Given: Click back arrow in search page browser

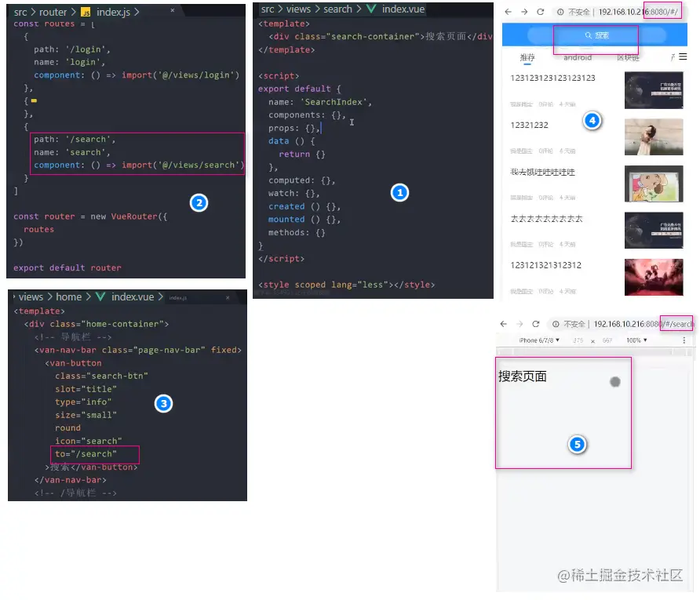Looking at the screenshot, I should [x=504, y=324].
